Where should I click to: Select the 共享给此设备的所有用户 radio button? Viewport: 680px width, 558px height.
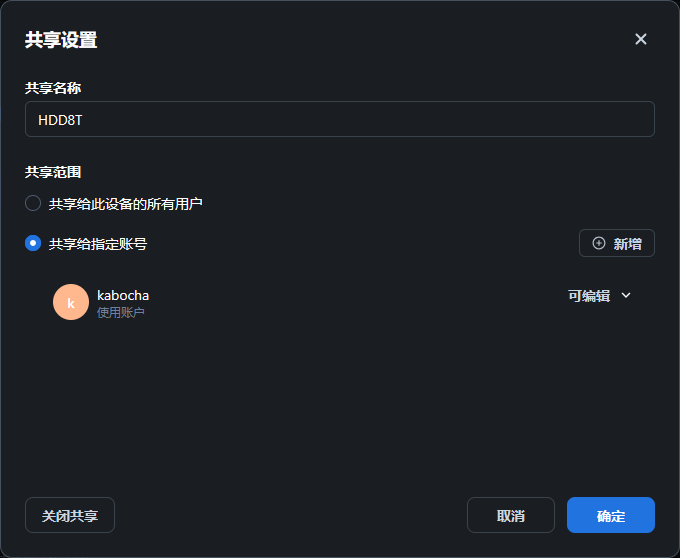[33, 203]
